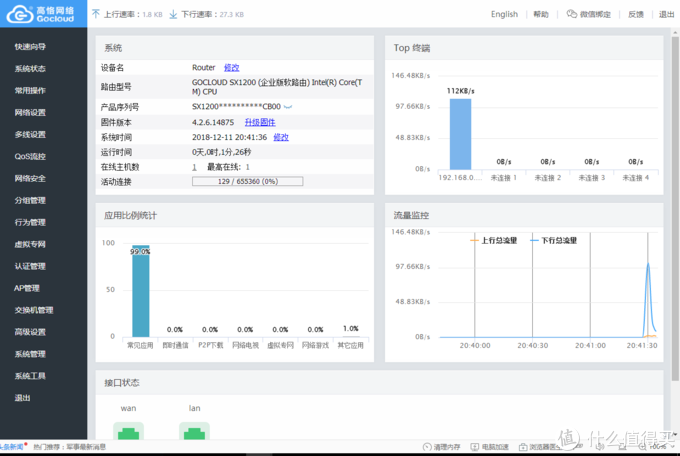The image size is (680, 456).
Task: Click the 电脑加速 icon in status bar
Action: pyautogui.click(x=475, y=447)
